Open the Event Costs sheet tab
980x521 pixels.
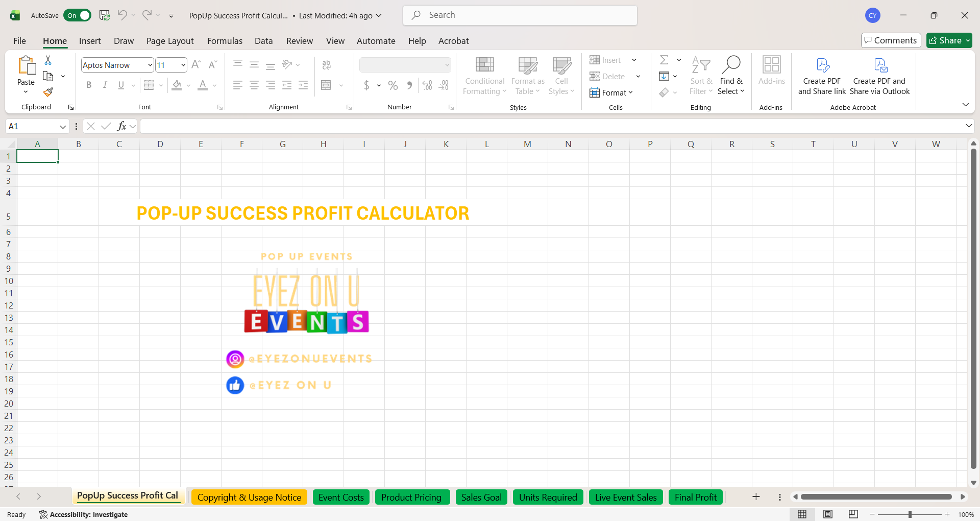point(340,496)
